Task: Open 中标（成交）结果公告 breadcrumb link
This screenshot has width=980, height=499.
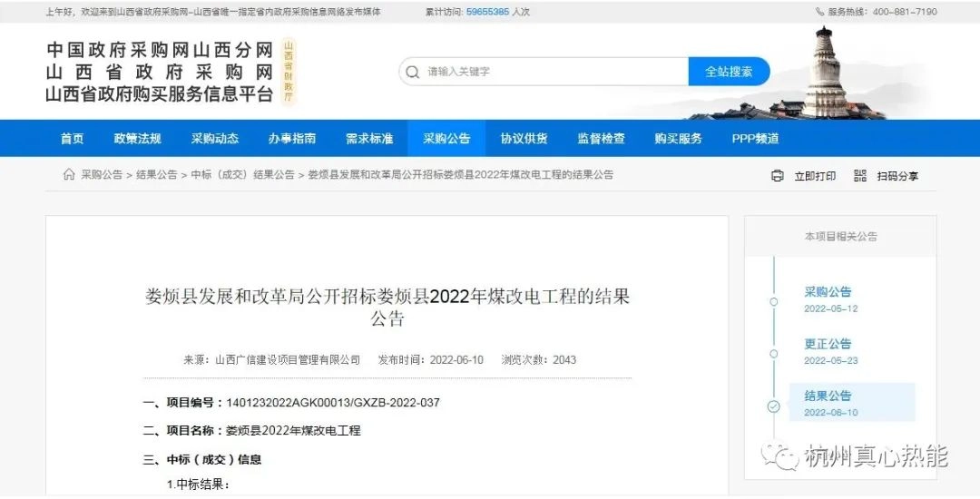Action: [242, 174]
